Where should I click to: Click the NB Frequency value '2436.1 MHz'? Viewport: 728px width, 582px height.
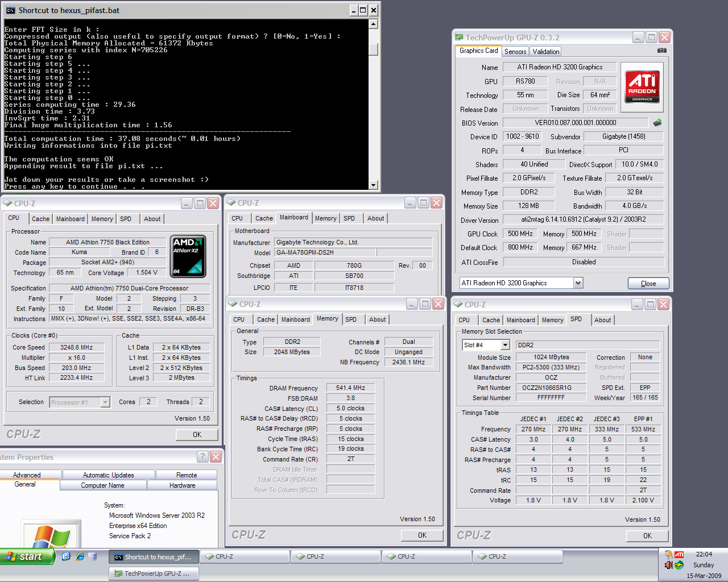point(409,362)
